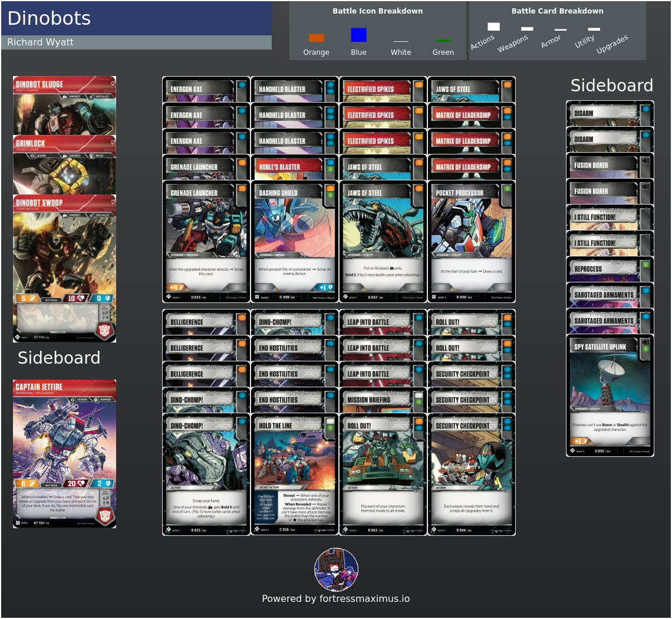Click the Battle Icon Breakdown heading
672x619 pixels.
point(378,11)
